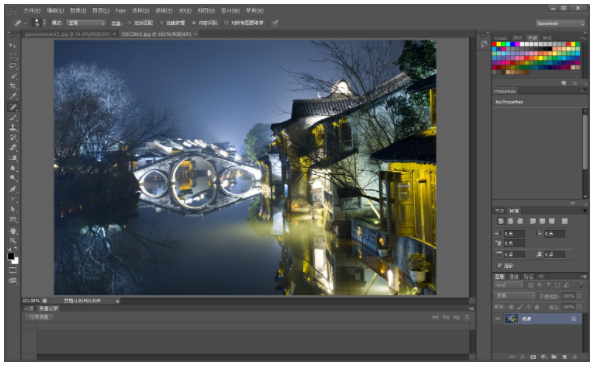Click the foreground color black square
Screen dimensions: 595x367
click(11, 256)
